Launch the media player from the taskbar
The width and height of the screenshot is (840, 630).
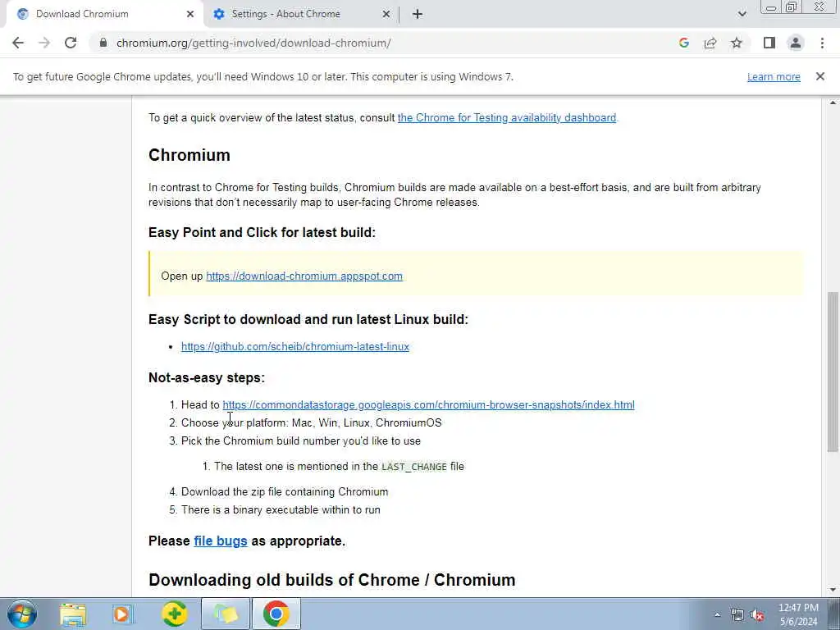pyautogui.click(x=122, y=614)
